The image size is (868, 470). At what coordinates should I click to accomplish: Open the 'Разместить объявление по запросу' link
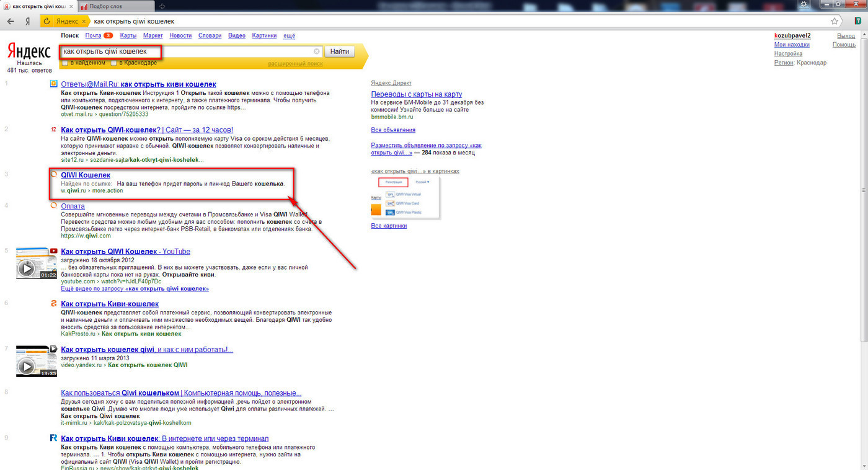pyautogui.click(x=426, y=149)
